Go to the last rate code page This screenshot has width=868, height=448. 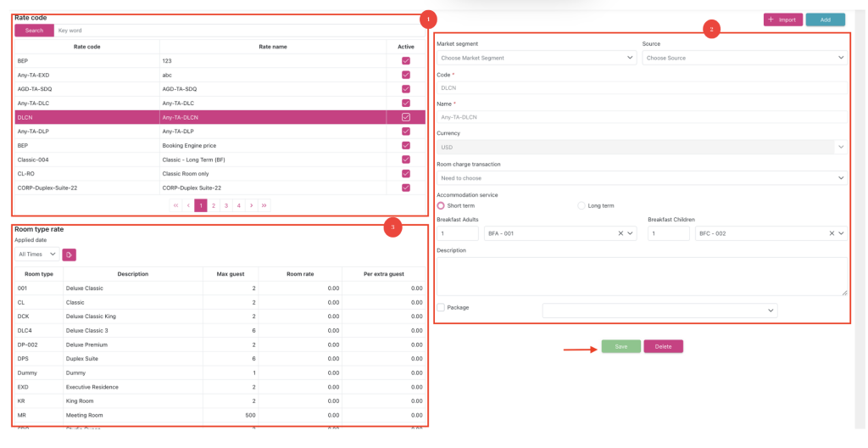[264, 205]
